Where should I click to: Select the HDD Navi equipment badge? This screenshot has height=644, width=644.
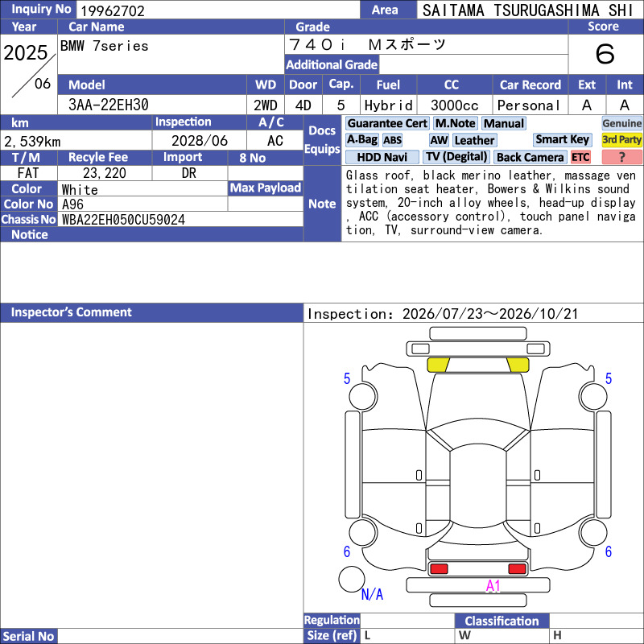[382, 157]
